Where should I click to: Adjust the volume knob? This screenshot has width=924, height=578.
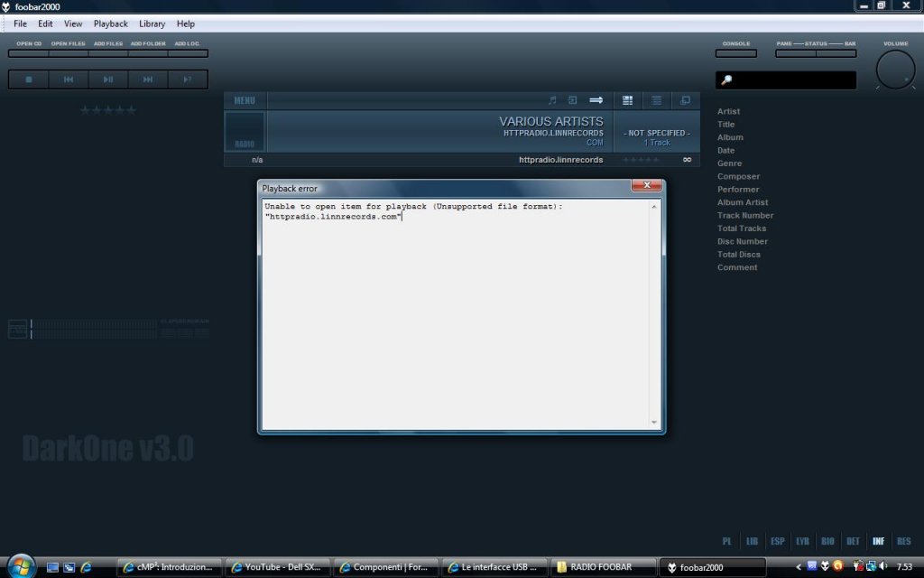pyautogui.click(x=896, y=70)
